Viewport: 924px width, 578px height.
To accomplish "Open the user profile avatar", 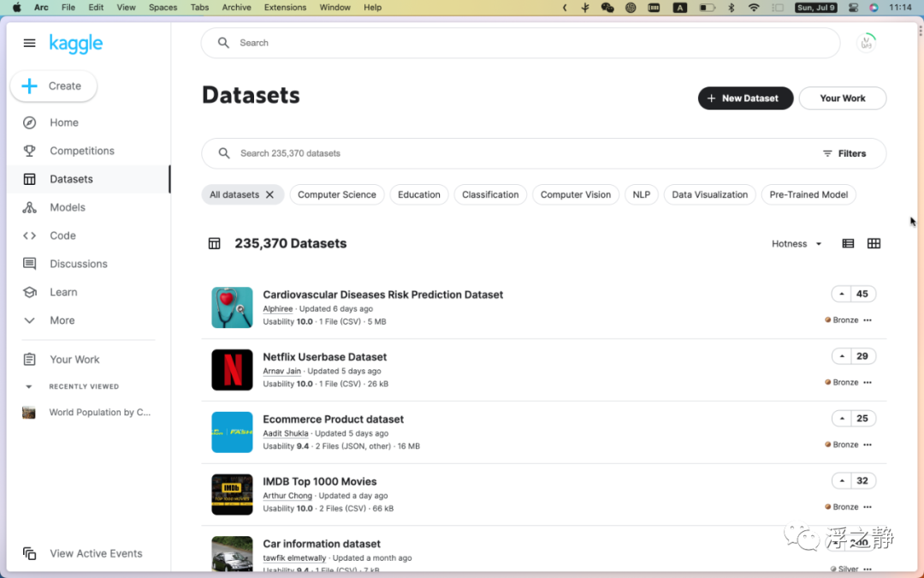I will [x=866, y=43].
